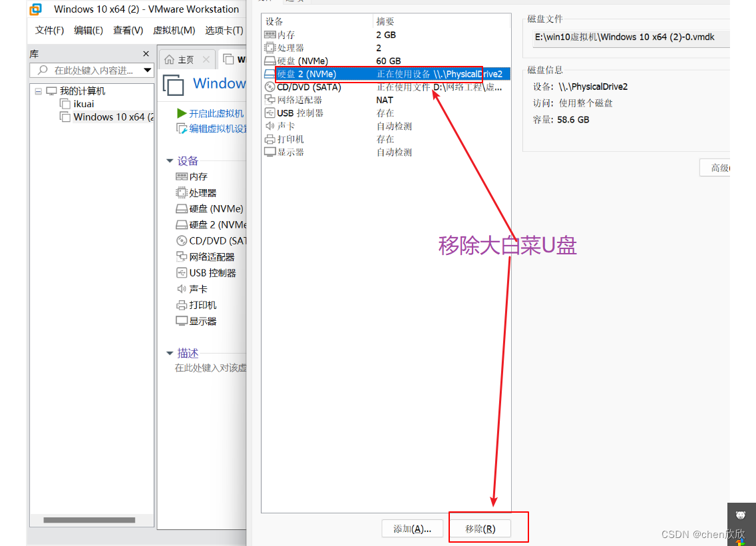Click 硬盘 (NVMe) icon in summary devices

(x=182, y=209)
